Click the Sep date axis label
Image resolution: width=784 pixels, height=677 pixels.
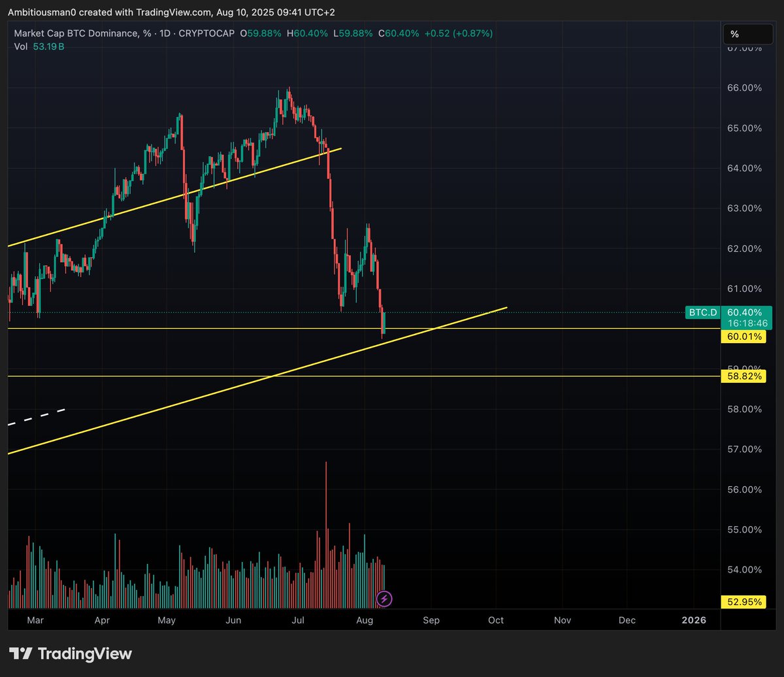coord(431,620)
